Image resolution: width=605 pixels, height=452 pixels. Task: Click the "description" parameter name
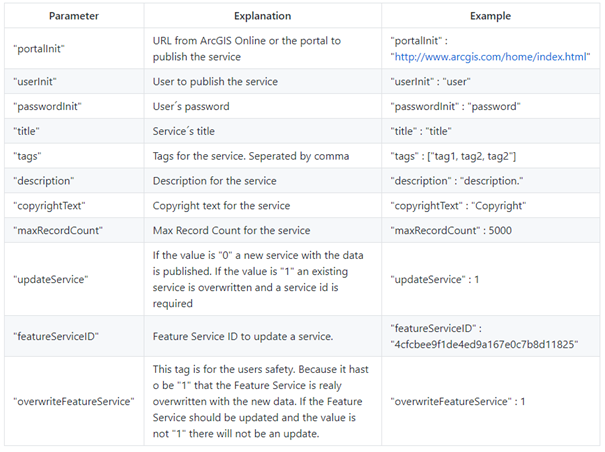pyautogui.click(x=43, y=180)
